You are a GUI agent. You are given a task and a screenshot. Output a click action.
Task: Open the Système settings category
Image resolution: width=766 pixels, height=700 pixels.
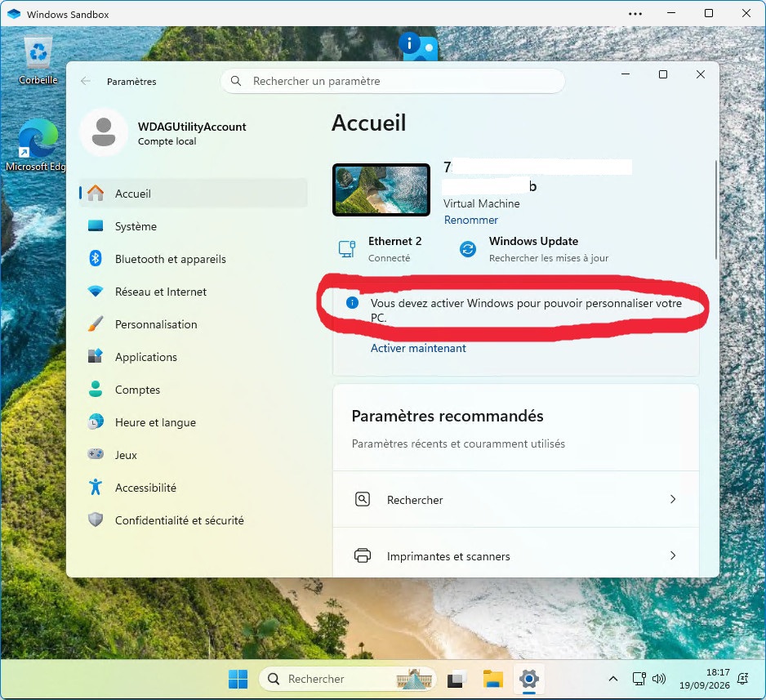click(x=193, y=226)
